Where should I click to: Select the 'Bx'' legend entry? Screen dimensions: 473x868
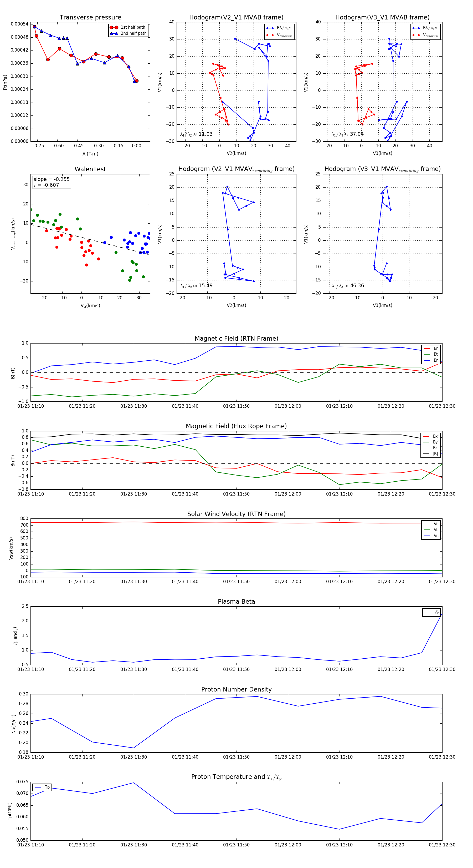[x=431, y=436]
